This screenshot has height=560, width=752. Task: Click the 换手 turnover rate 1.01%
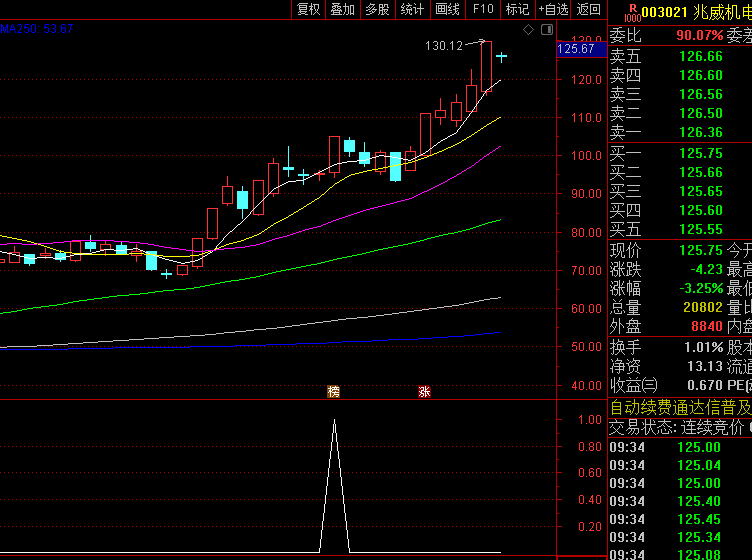(704, 347)
